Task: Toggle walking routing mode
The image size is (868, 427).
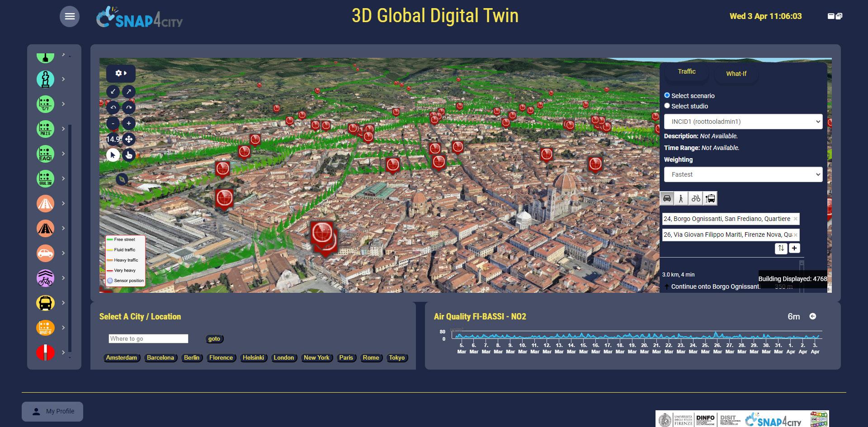Action: point(681,198)
